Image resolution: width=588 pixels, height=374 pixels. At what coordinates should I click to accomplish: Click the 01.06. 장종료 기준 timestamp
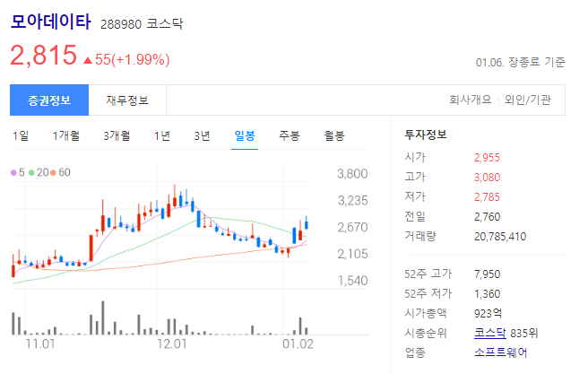click(520, 62)
